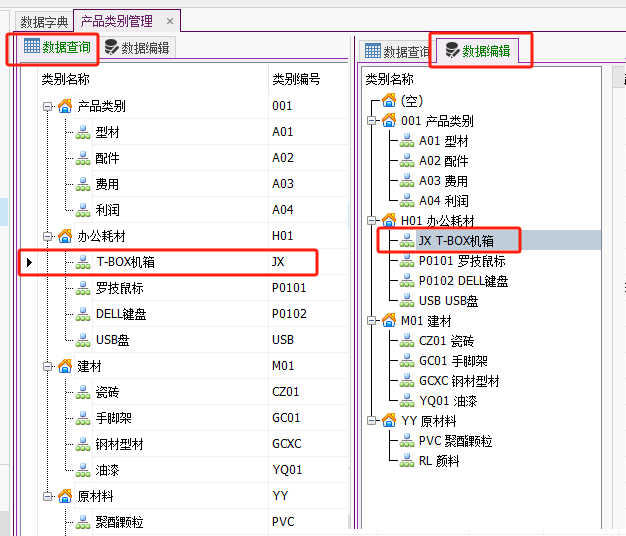Collapse 建材 node in left grid

48,366
